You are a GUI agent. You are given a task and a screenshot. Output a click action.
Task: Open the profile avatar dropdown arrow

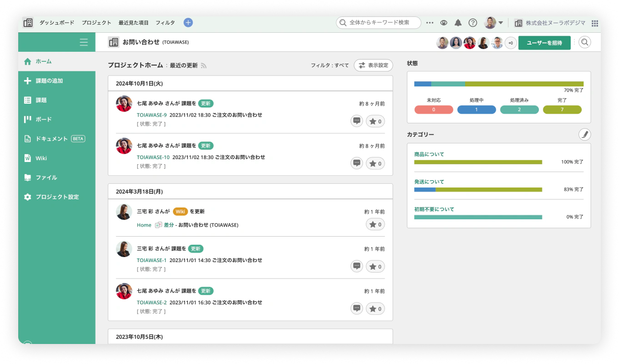click(x=500, y=22)
